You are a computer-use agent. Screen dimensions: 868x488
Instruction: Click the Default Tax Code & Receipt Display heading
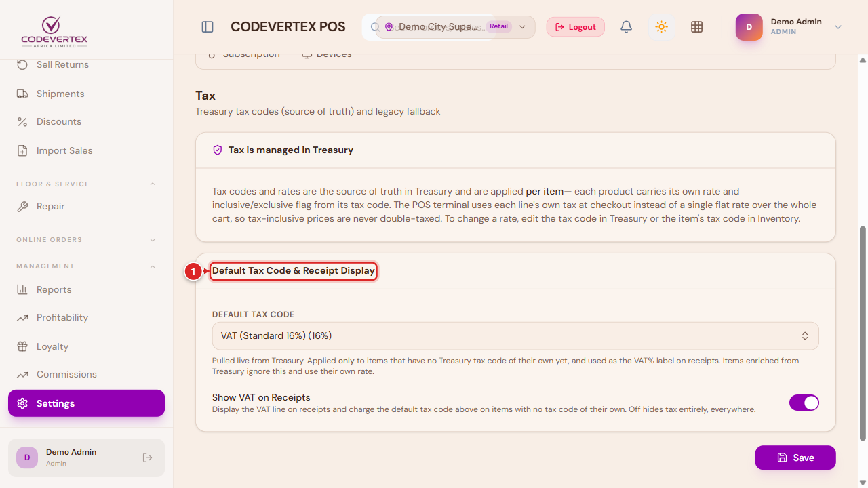point(294,271)
